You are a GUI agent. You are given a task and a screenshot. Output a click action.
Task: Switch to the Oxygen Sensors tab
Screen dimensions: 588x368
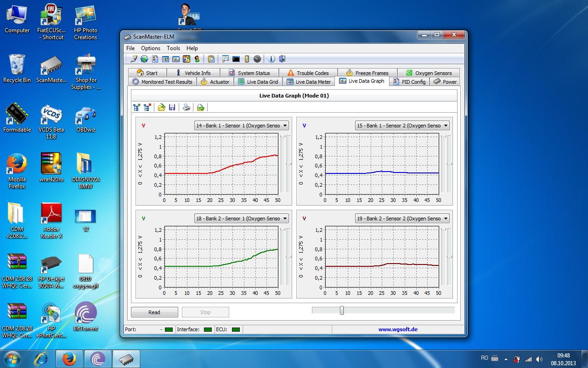(429, 73)
